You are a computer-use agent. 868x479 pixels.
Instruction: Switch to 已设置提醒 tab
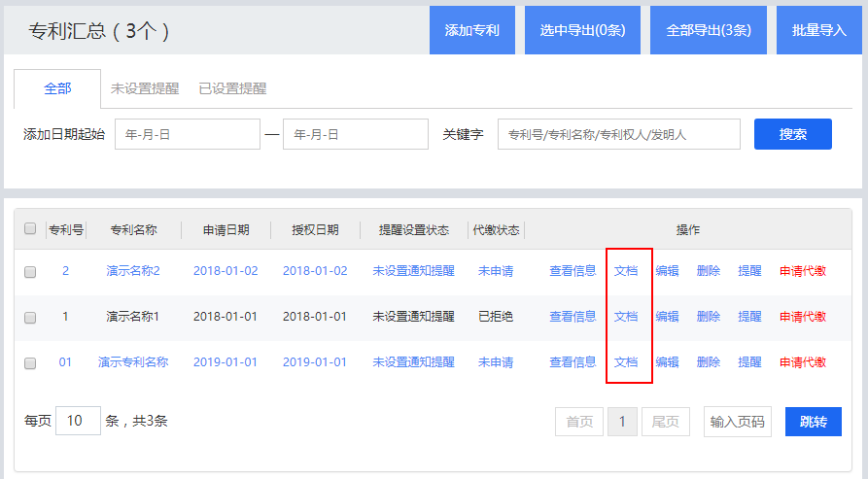pyautogui.click(x=232, y=88)
